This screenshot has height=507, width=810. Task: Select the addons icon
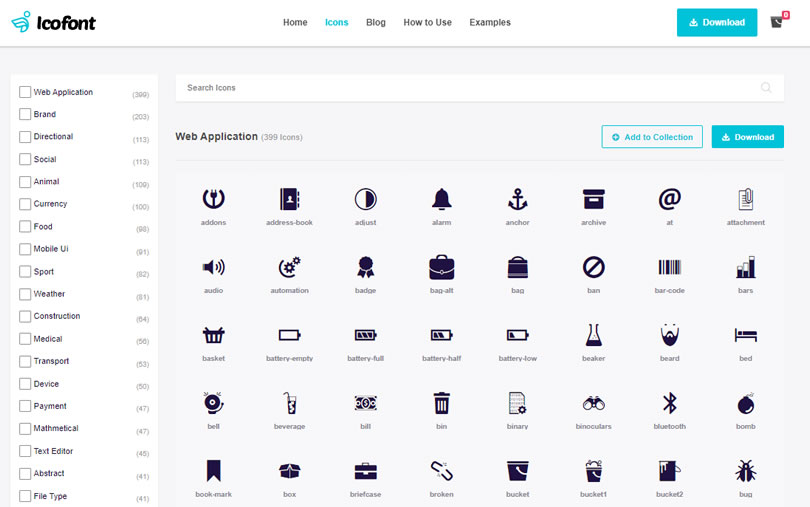213,199
